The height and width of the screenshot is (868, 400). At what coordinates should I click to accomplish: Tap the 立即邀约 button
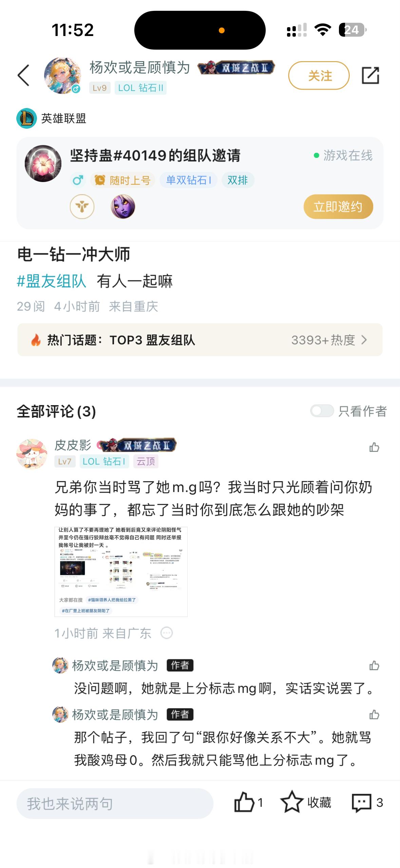[338, 206]
